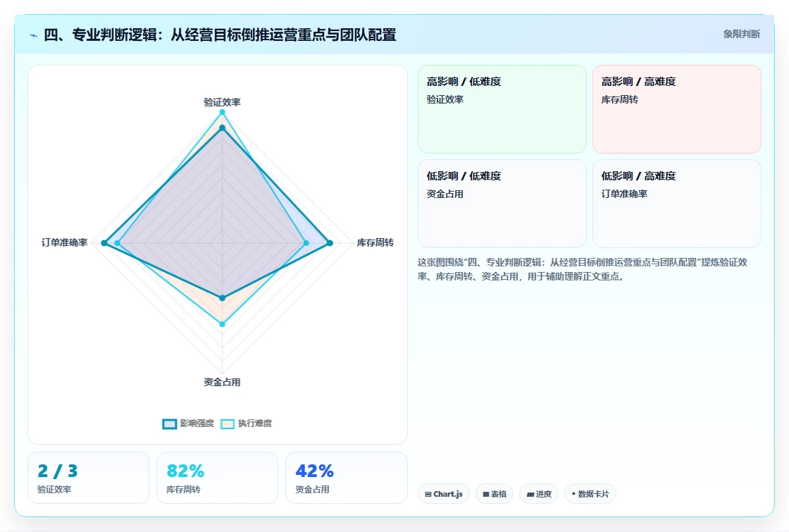Screen dimensions: 789x532
Task: Click the 资金占用 axis label on the radar
Action: 222,382
